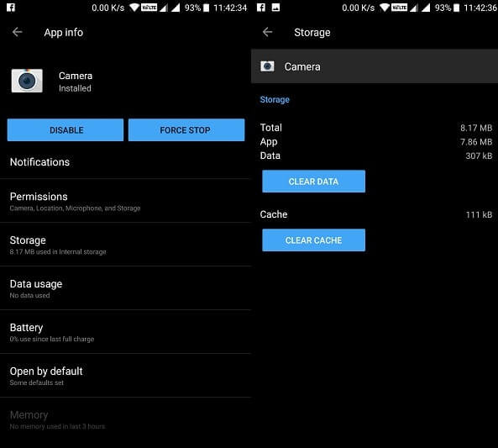Tap the 0.00 K/s speed in right status bar
498x448 pixels.
click(x=359, y=8)
